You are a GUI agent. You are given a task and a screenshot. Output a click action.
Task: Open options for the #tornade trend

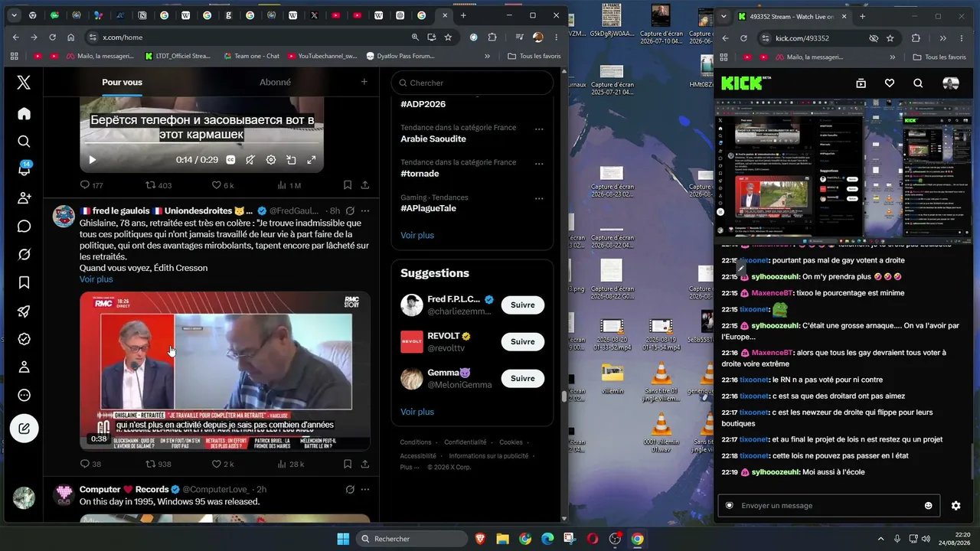pos(539,163)
